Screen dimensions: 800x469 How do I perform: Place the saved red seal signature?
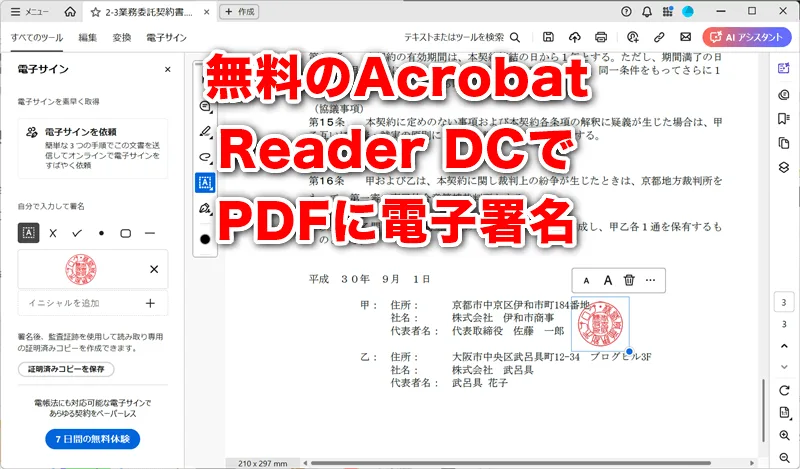coord(81,269)
